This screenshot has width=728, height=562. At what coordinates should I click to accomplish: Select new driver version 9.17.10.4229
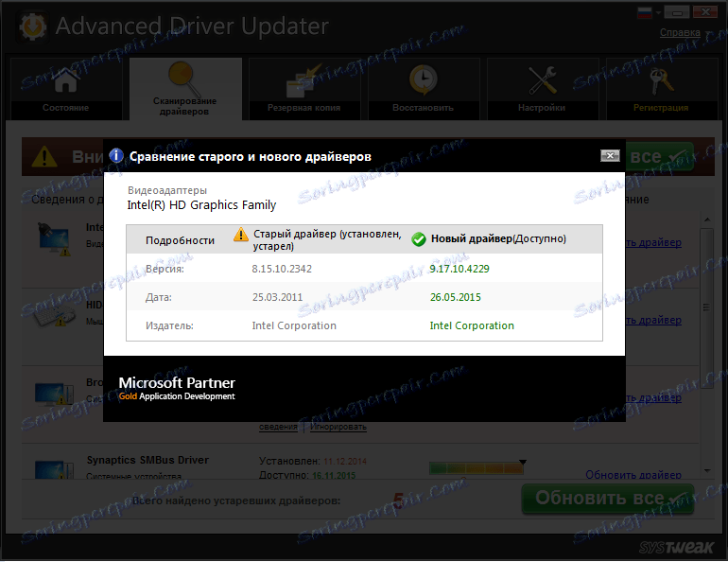[x=459, y=269]
